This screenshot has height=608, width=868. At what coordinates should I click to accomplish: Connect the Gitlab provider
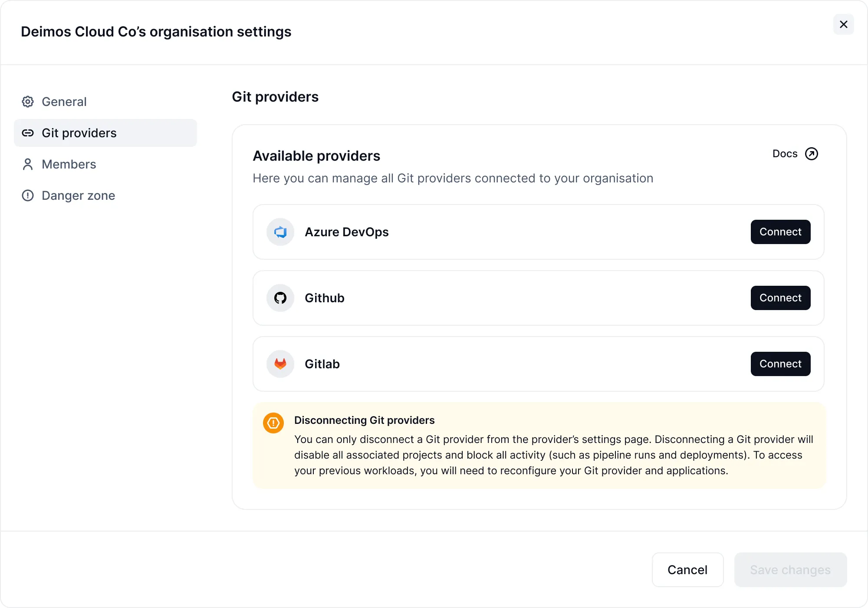(x=781, y=364)
